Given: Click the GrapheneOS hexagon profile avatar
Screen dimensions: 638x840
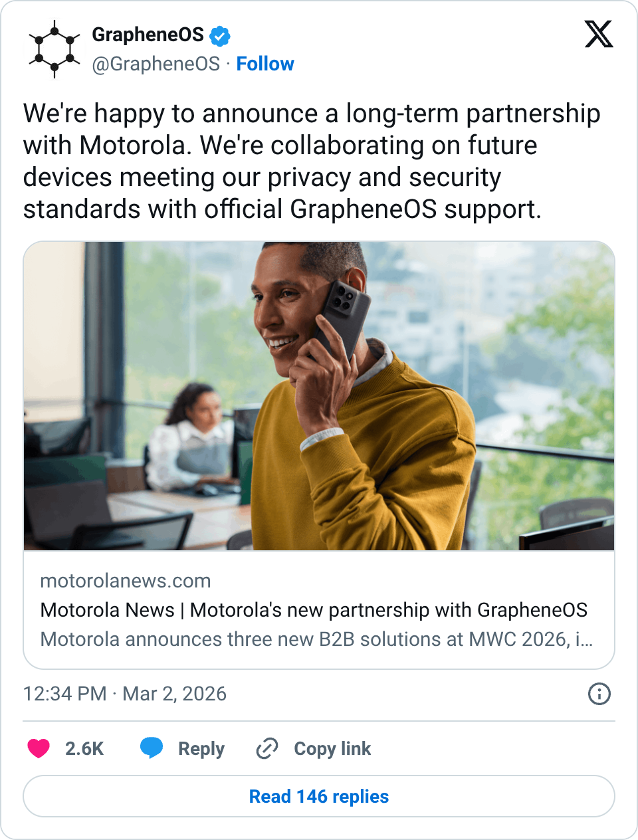Looking at the screenshot, I should point(54,49).
